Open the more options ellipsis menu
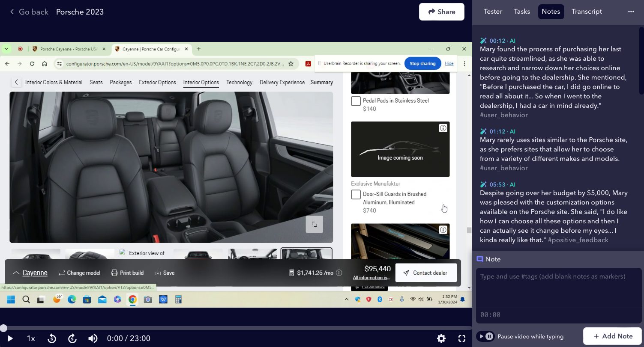This screenshot has width=644, height=347. pos(631,12)
